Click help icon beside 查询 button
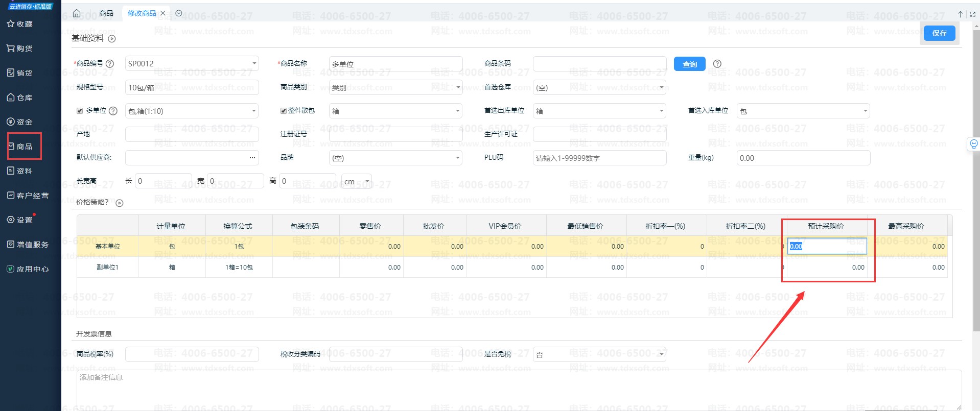Viewport: 980px width, 411px height. pos(717,64)
